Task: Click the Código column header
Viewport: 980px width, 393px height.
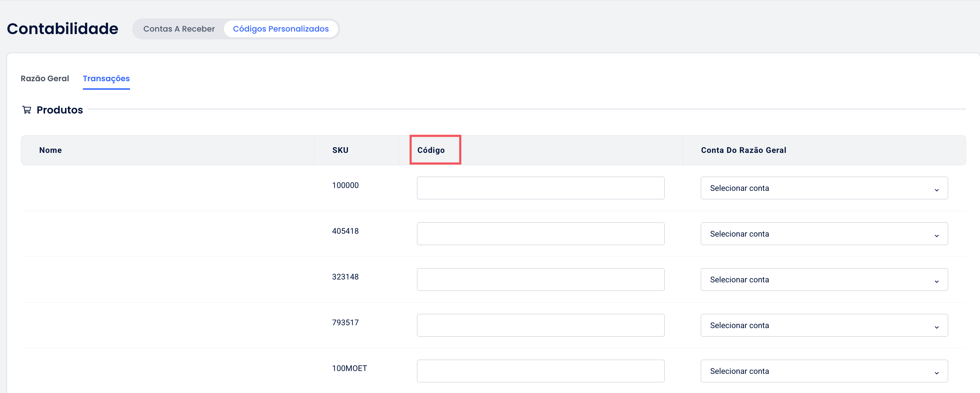Action: coord(431,150)
